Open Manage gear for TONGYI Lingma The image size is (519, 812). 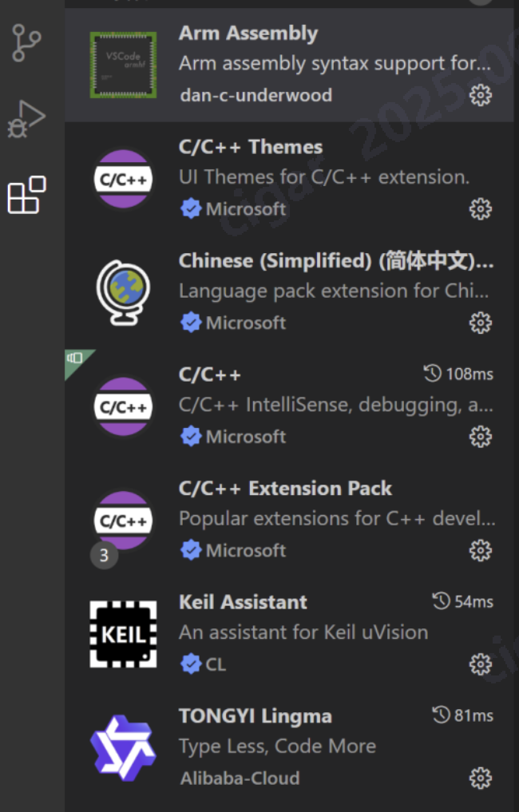(x=480, y=778)
